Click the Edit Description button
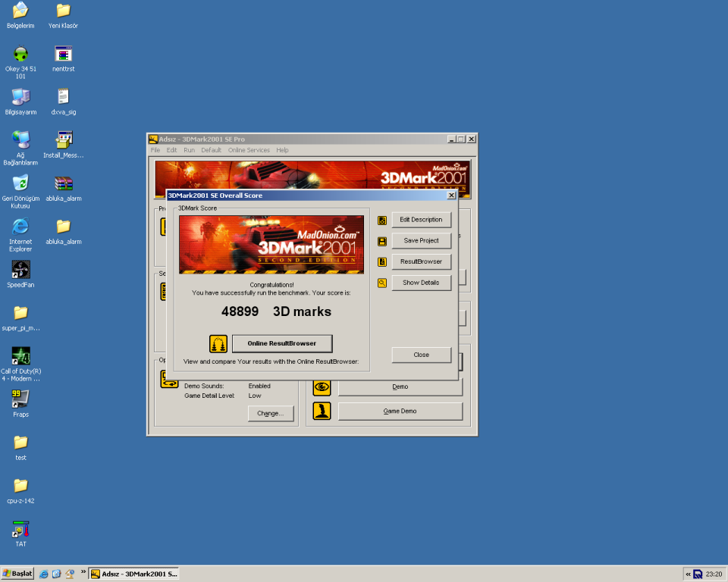Screen dimensions: 728x582 [x=421, y=220]
